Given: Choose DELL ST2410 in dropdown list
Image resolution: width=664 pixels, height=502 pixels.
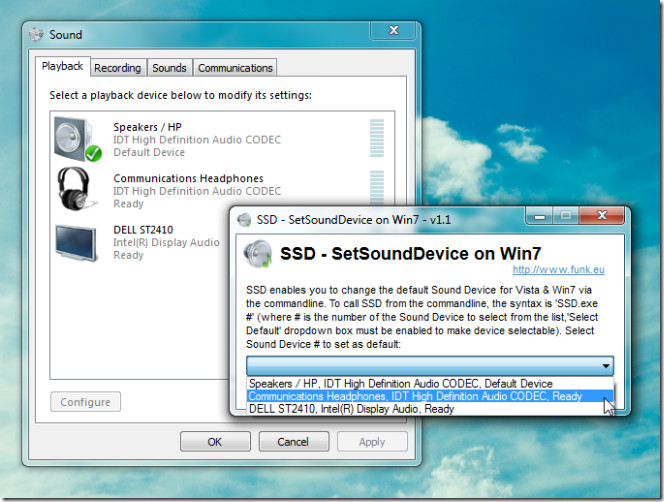Looking at the screenshot, I should click(x=429, y=409).
